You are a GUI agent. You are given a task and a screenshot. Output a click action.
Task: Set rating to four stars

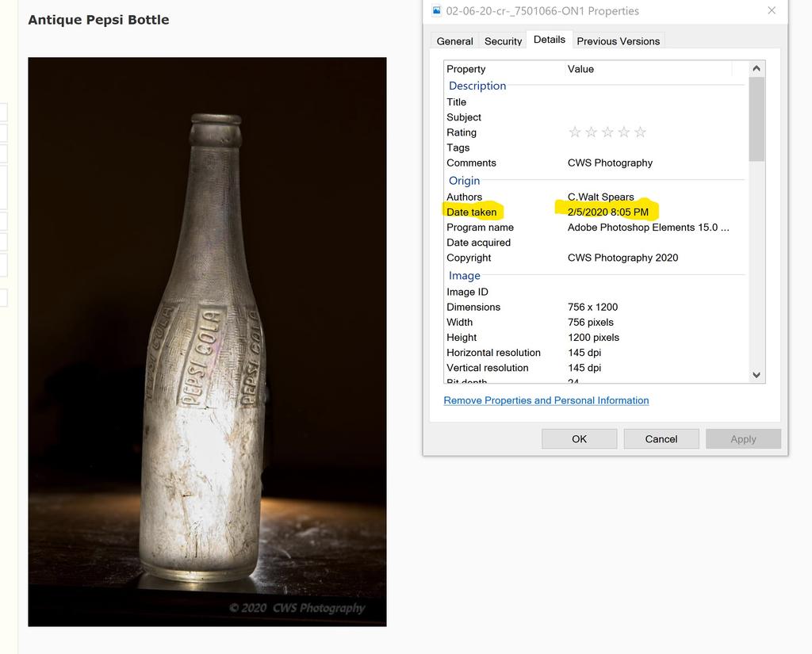[624, 132]
